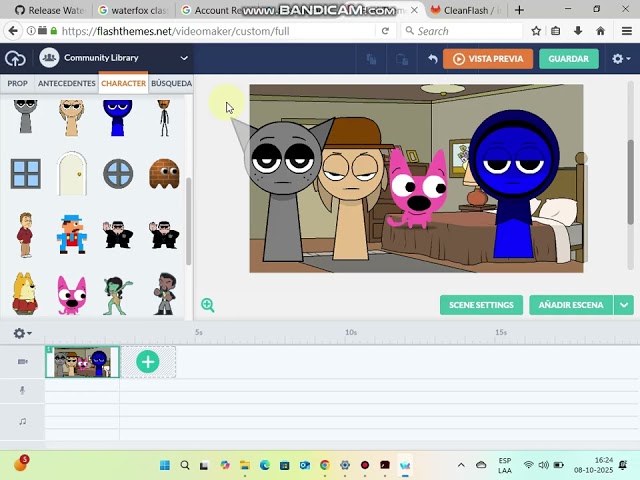Click the character library scrollbar
This screenshot has width=640, height=480.
click(189, 221)
